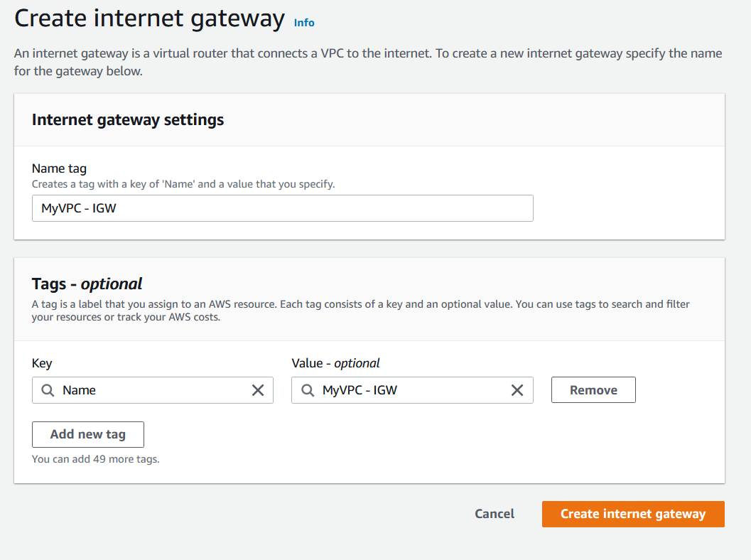
Task: Click Create internet gateway button
Action: point(633,514)
